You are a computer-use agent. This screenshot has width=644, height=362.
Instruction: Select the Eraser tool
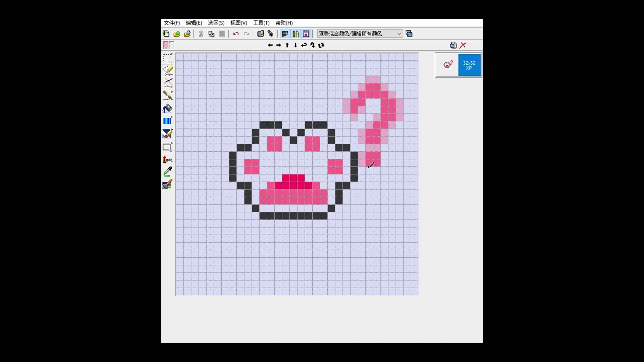167,134
